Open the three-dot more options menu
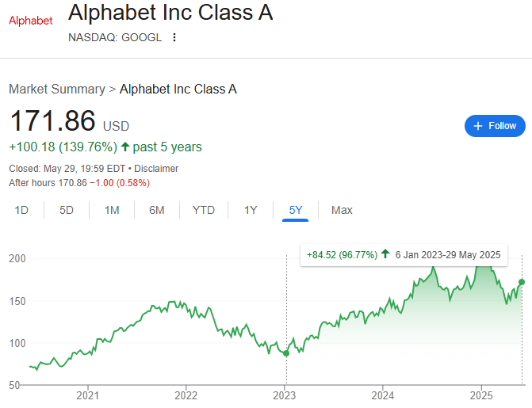This screenshot has height=408, width=532. point(174,37)
